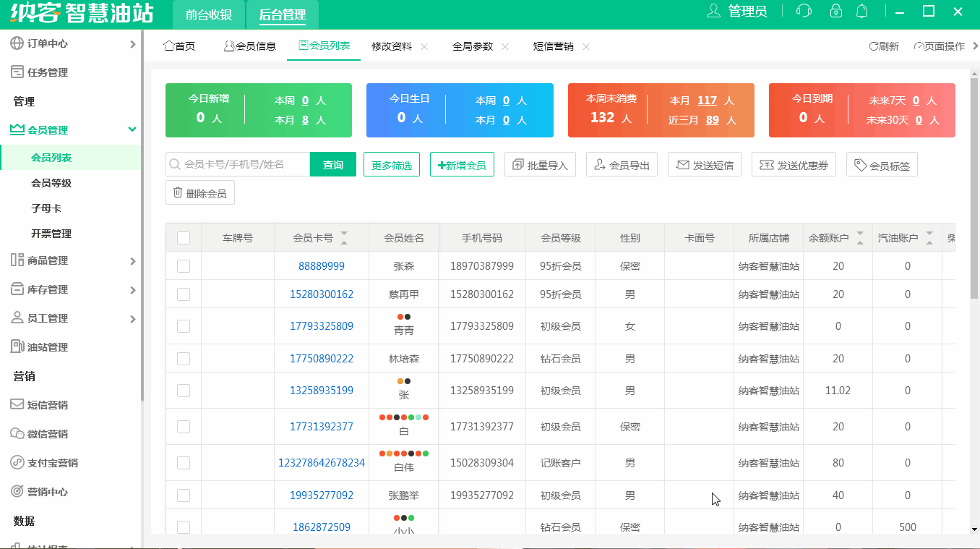Click the 发送短信 envelope button
Image resolution: width=980 pixels, height=549 pixels.
[x=704, y=165]
